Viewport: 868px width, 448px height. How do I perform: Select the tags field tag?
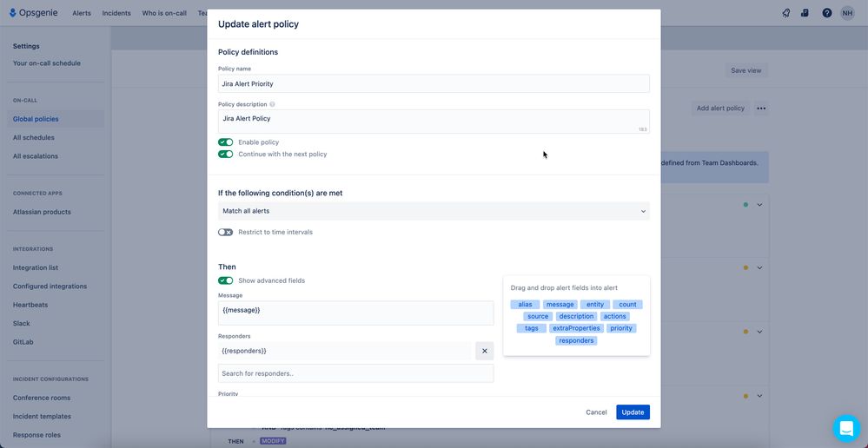[x=532, y=328]
